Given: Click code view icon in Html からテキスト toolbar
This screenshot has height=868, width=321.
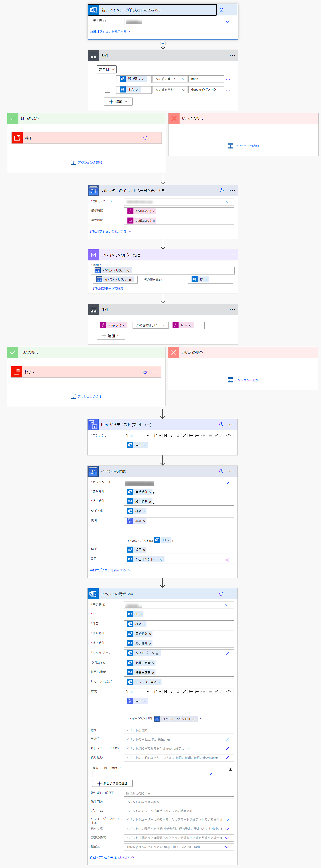Looking at the screenshot, I should coord(228,436).
